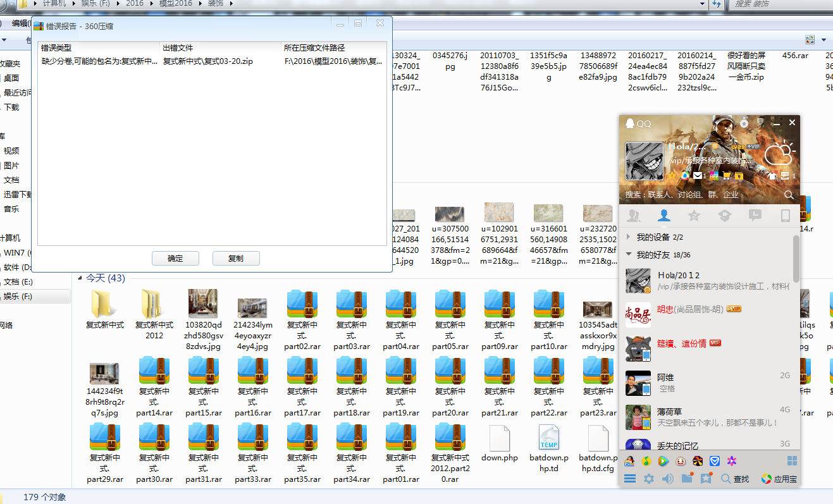Switch to the QQ groups tab
This screenshot has height=504, width=833.
click(x=634, y=216)
